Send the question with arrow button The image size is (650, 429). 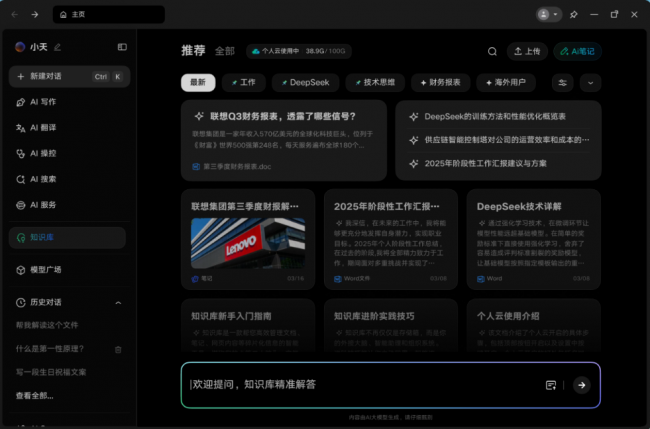(582, 385)
